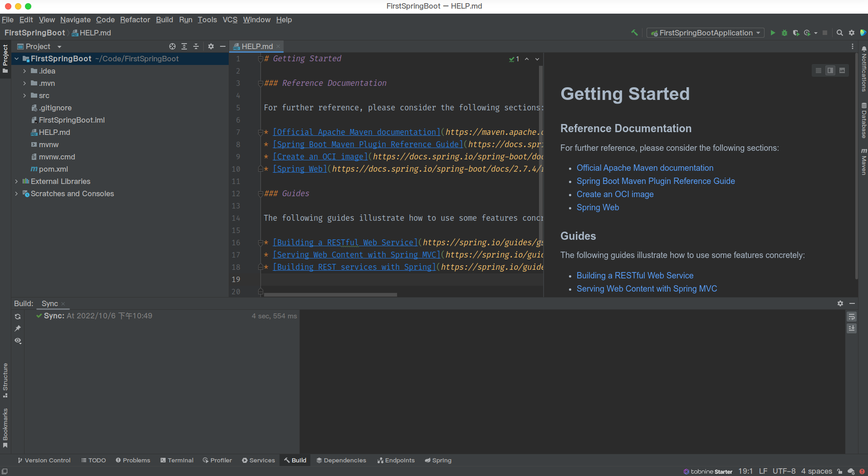Viewport: 868px width, 476px height.
Task: Expand the .idea folder
Action: (x=25, y=71)
